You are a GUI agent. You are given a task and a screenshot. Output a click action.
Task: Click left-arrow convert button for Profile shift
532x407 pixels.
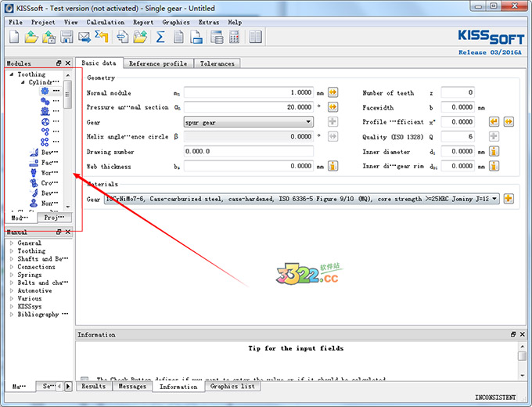point(494,122)
